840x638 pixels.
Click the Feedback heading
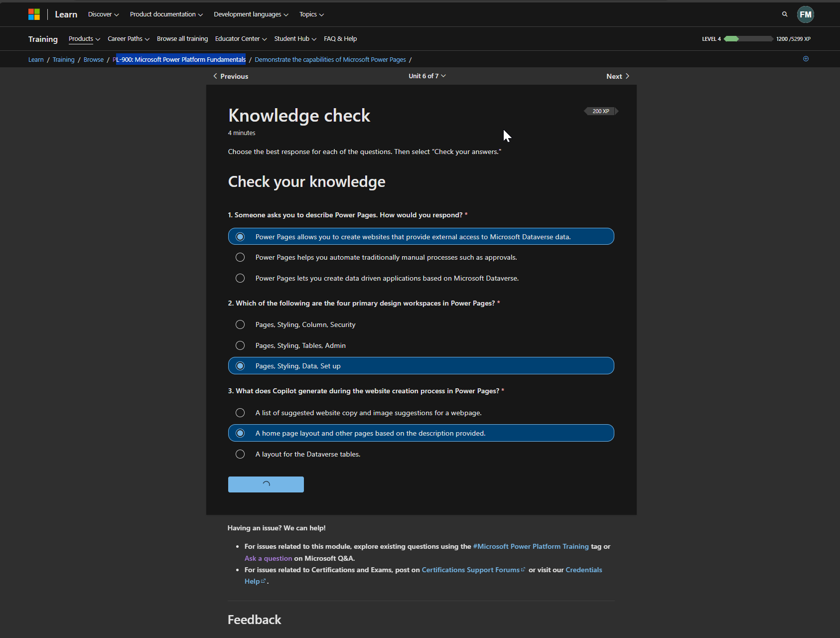coord(255,620)
